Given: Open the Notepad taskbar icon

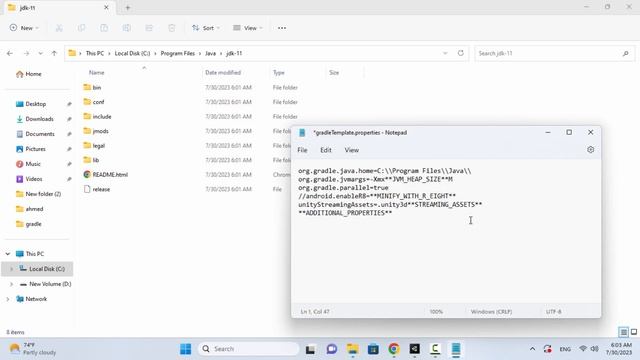Looking at the screenshot, I should [x=456, y=349].
